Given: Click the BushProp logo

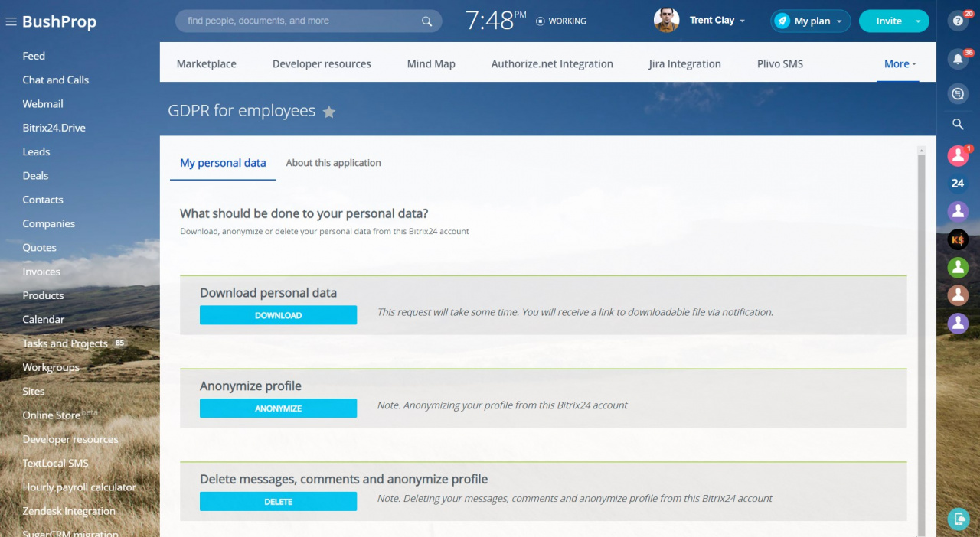Looking at the screenshot, I should tap(59, 21).
